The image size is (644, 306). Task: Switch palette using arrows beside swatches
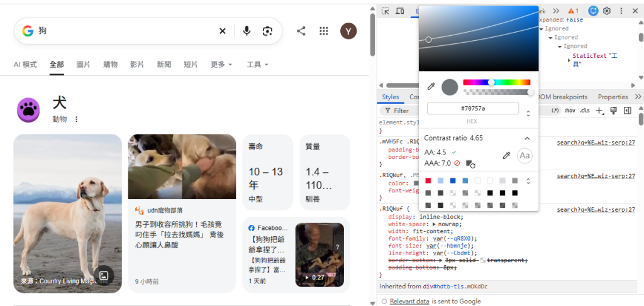click(528, 181)
